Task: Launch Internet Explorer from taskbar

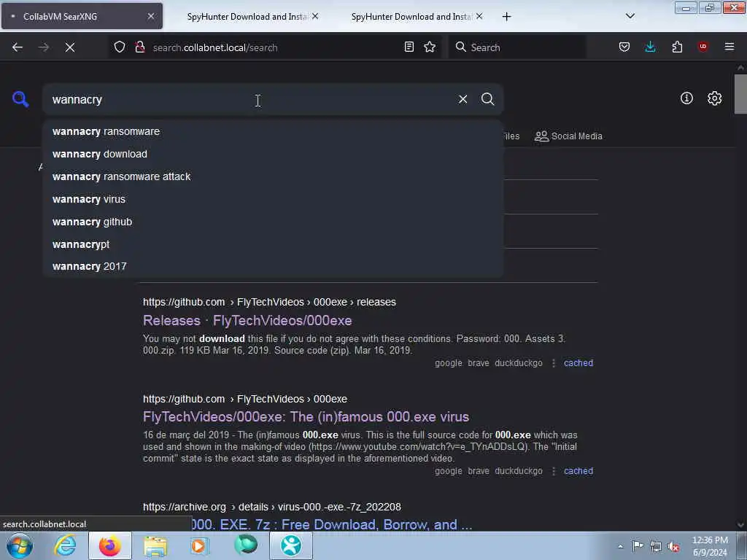Action: tap(65, 545)
